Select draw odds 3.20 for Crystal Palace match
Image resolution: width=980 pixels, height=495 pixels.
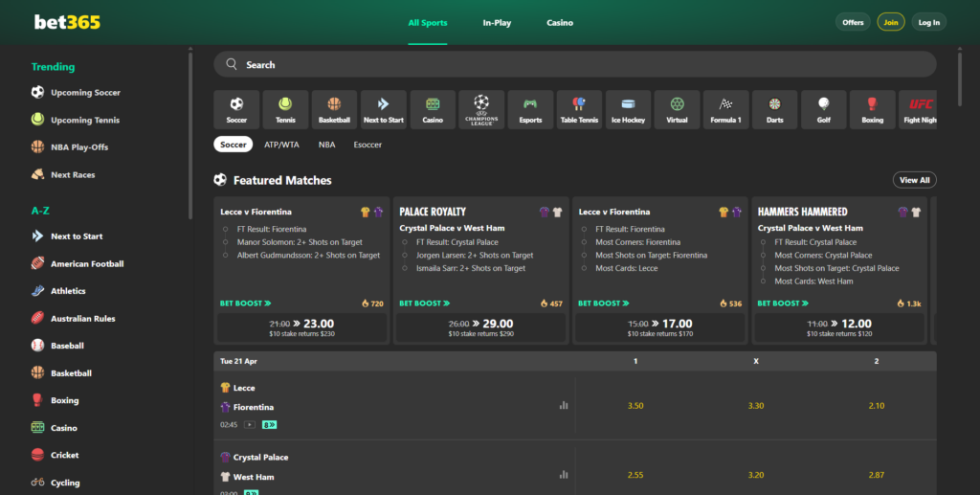pyautogui.click(x=756, y=475)
